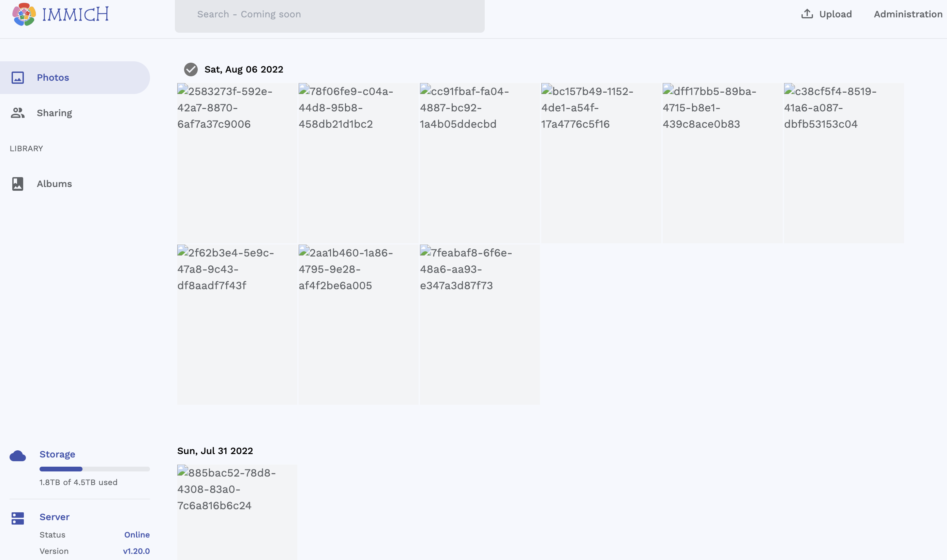This screenshot has height=560, width=947.
Task: Click the Server rack icon
Action: pos(18,518)
